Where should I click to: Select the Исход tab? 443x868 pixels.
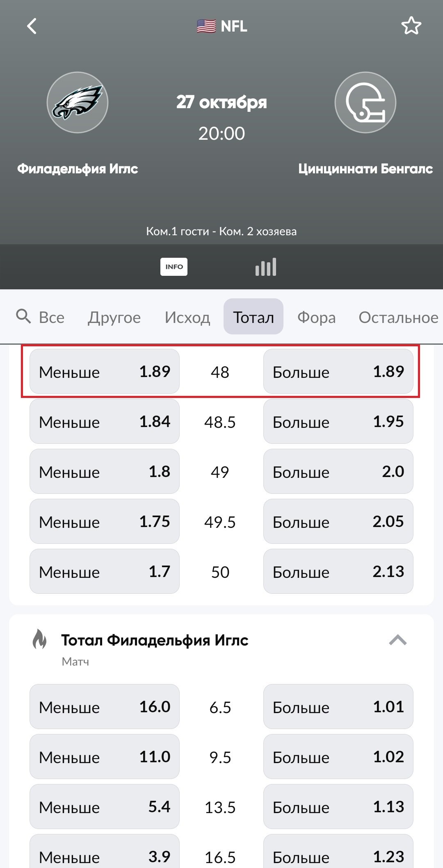coord(187,318)
